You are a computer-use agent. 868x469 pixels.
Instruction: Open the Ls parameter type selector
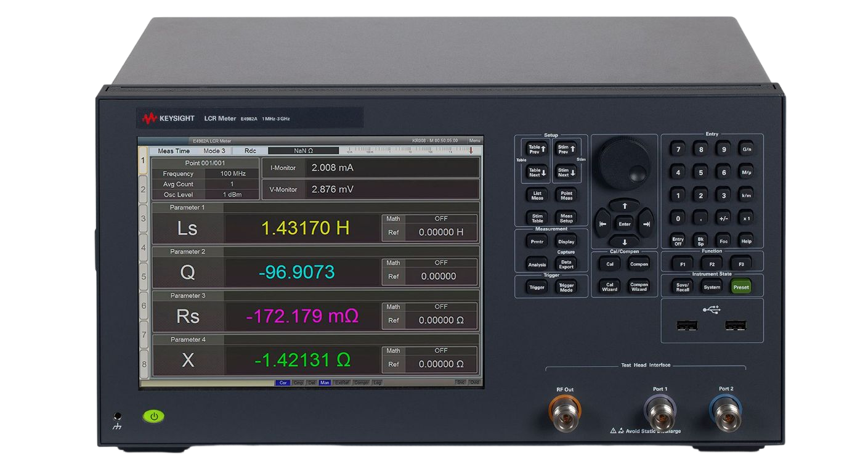tap(187, 229)
